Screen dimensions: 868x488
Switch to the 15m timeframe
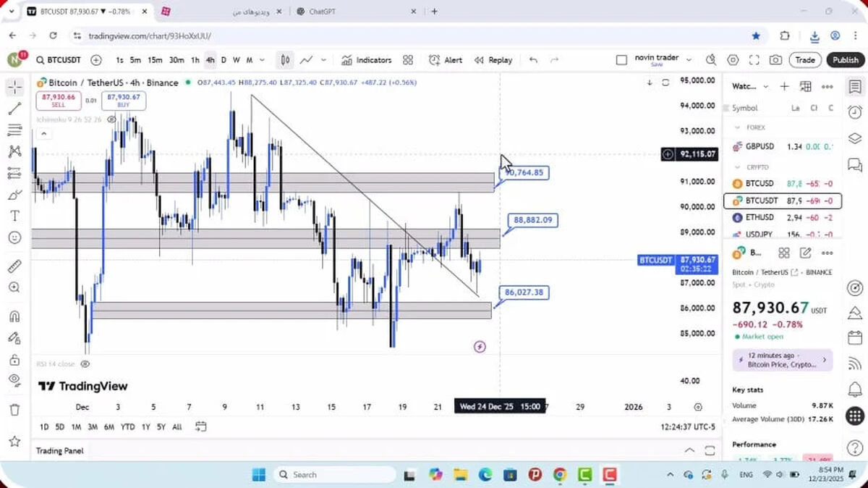point(155,60)
